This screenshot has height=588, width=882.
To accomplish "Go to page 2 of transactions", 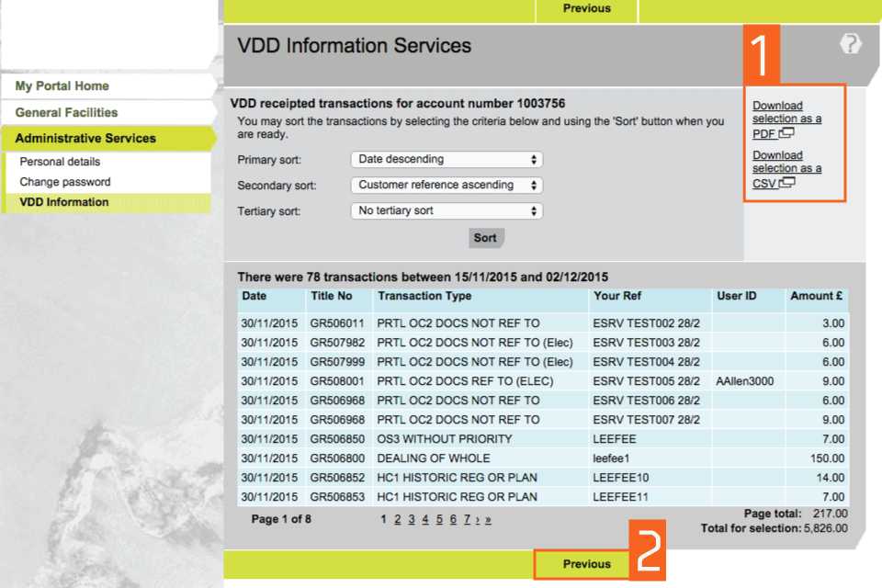I will click(x=398, y=520).
